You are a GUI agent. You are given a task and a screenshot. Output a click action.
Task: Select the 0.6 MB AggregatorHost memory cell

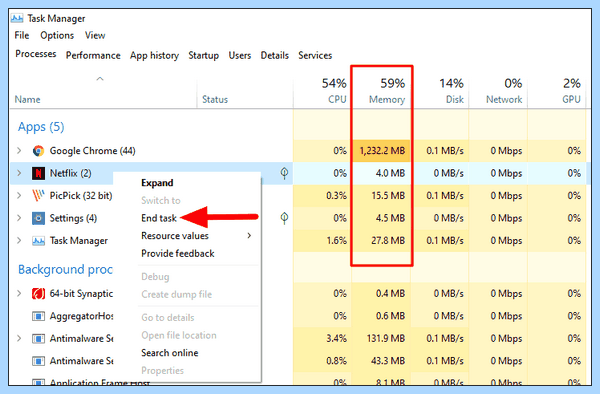click(x=382, y=316)
